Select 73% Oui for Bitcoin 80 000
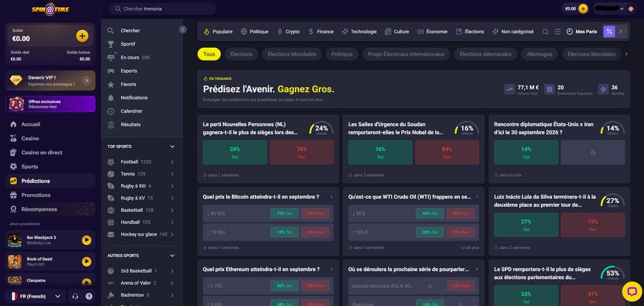The image size is (644, 306). coord(284,213)
